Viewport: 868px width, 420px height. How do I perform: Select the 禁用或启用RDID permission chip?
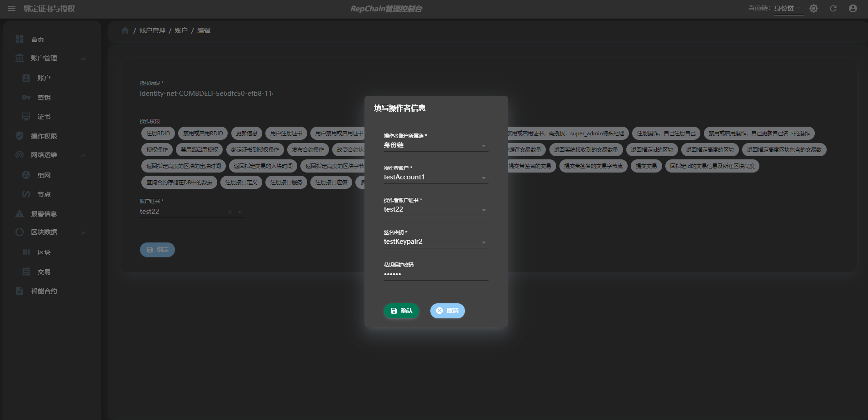click(x=203, y=133)
